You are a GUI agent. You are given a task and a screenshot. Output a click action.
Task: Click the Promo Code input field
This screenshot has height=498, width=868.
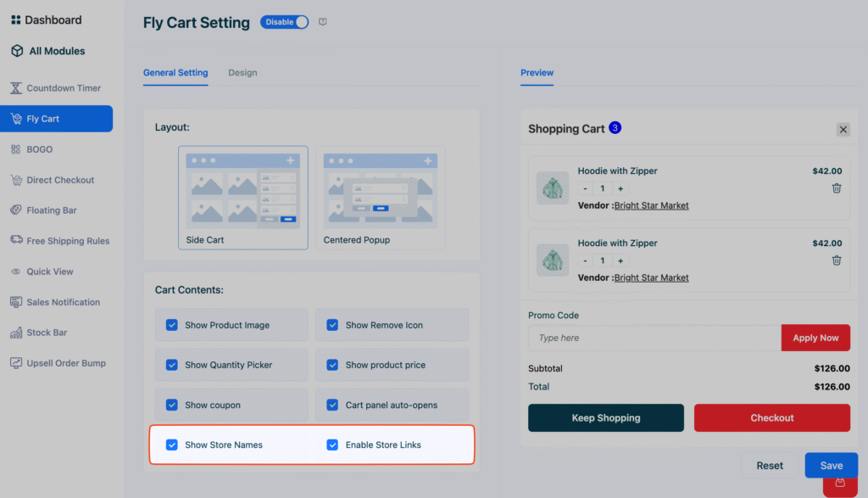[654, 338]
